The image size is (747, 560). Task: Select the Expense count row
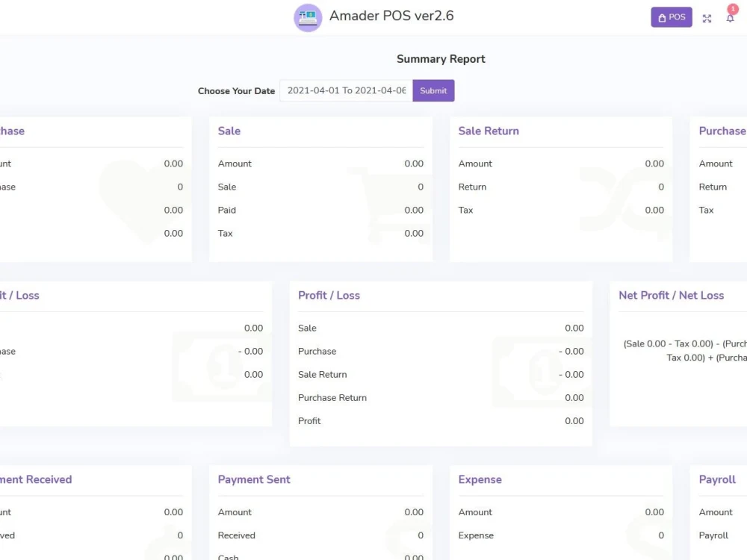[561, 535]
